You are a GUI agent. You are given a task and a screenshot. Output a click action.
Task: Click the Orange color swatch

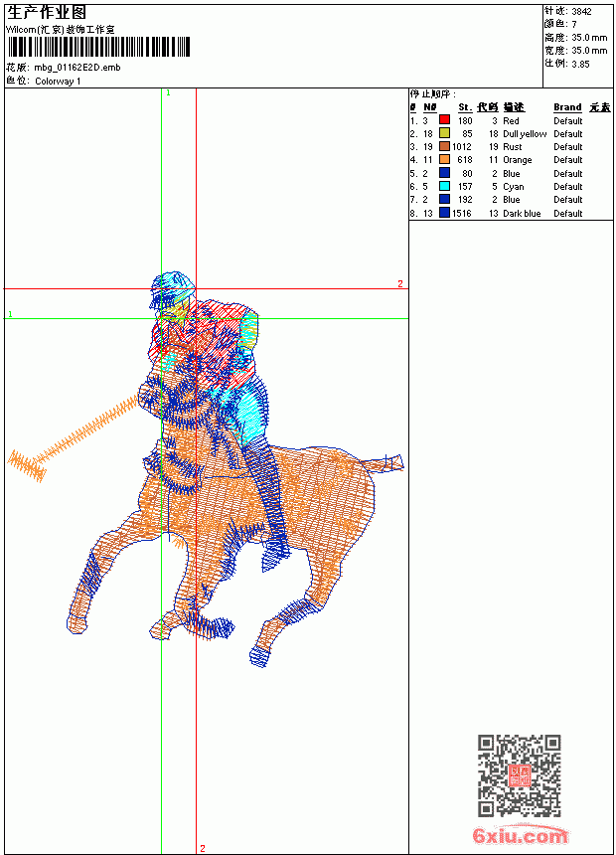click(444, 159)
